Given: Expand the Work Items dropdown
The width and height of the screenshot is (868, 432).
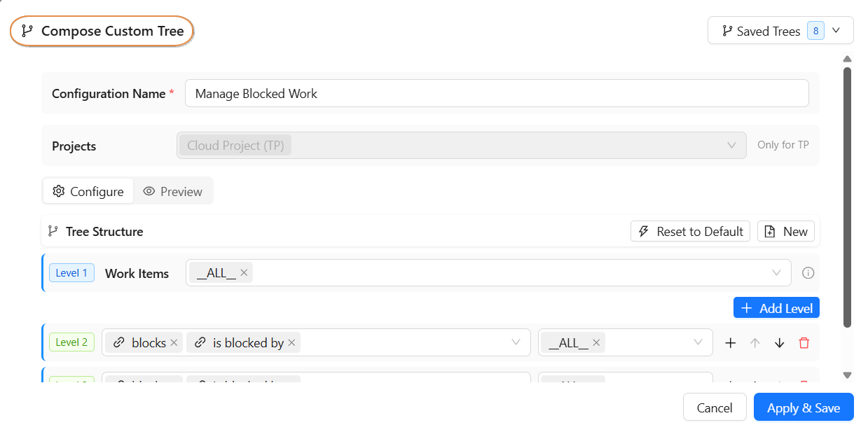Looking at the screenshot, I should click(776, 273).
